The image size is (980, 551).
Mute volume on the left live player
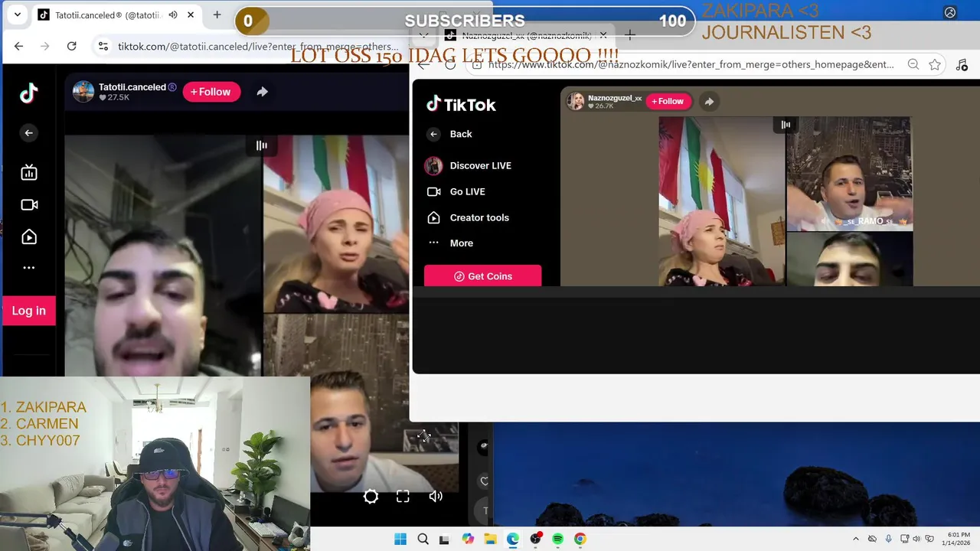(x=436, y=497)
